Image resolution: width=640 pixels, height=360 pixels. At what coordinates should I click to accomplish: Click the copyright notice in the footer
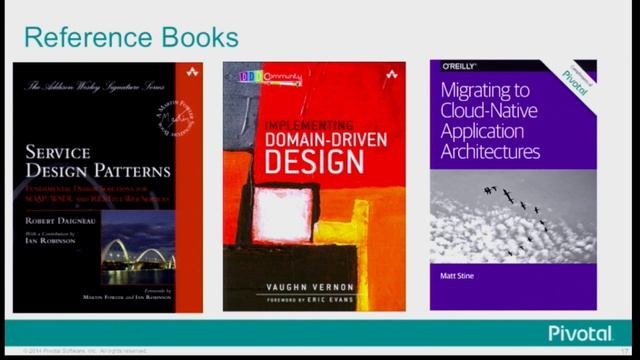pos(84,351)
